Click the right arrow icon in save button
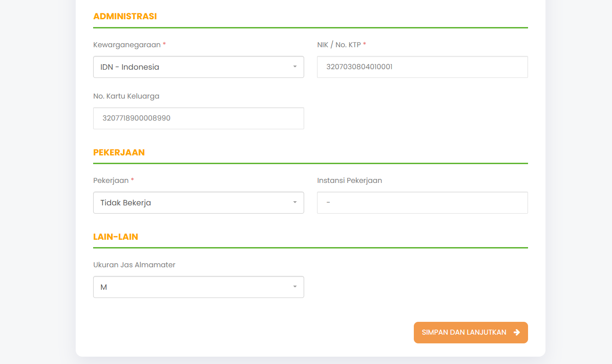This screenshot has width=612, height=364. tap(517, 332)
